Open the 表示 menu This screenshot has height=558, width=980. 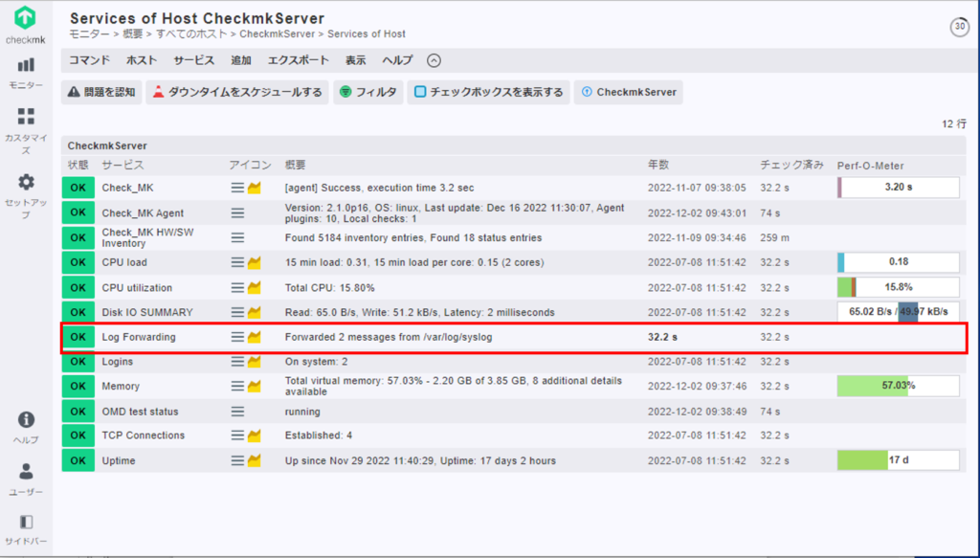click(356, 60)
